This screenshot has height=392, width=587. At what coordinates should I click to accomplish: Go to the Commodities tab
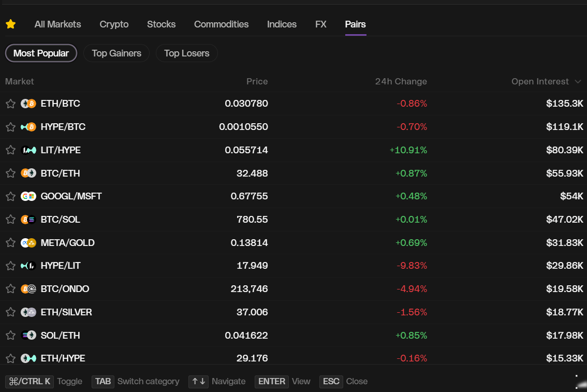point(221,24)
